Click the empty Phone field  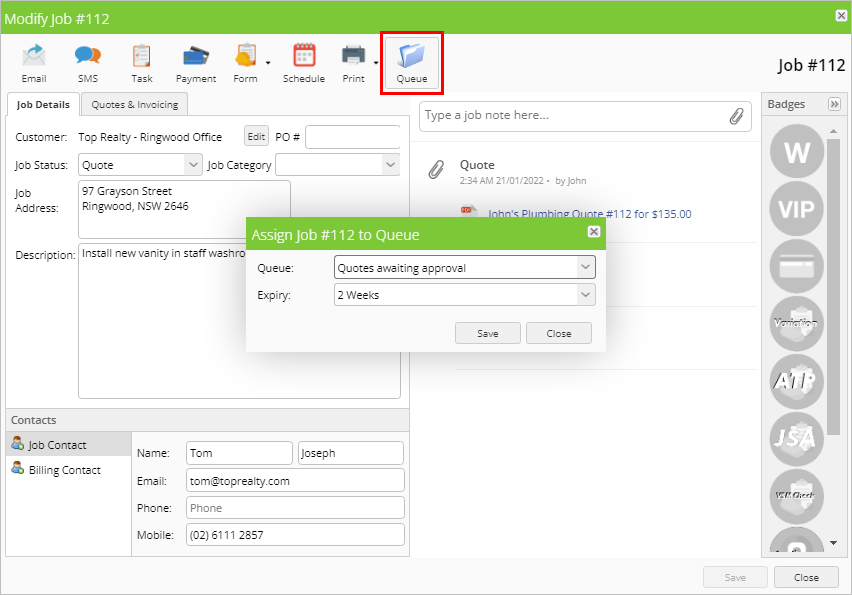295,508
